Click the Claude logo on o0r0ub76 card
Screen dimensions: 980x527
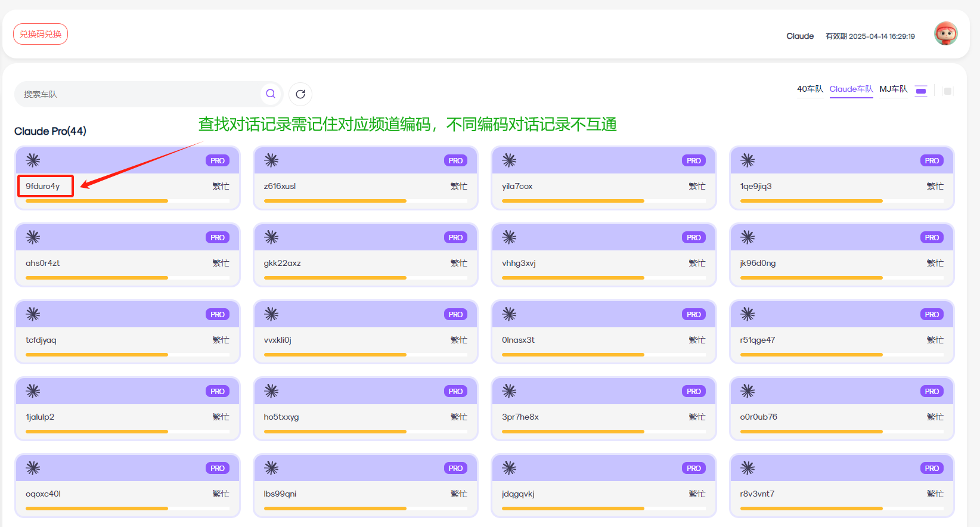[748, 391]
